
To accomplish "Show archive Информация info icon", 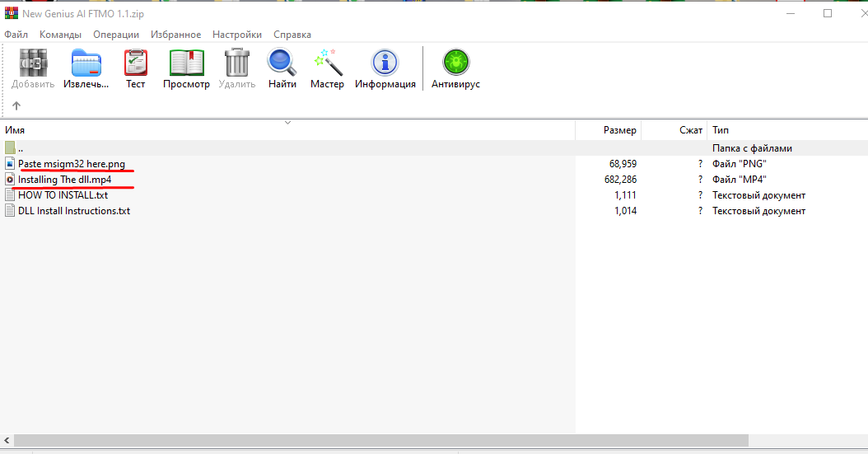I will 385,63.
